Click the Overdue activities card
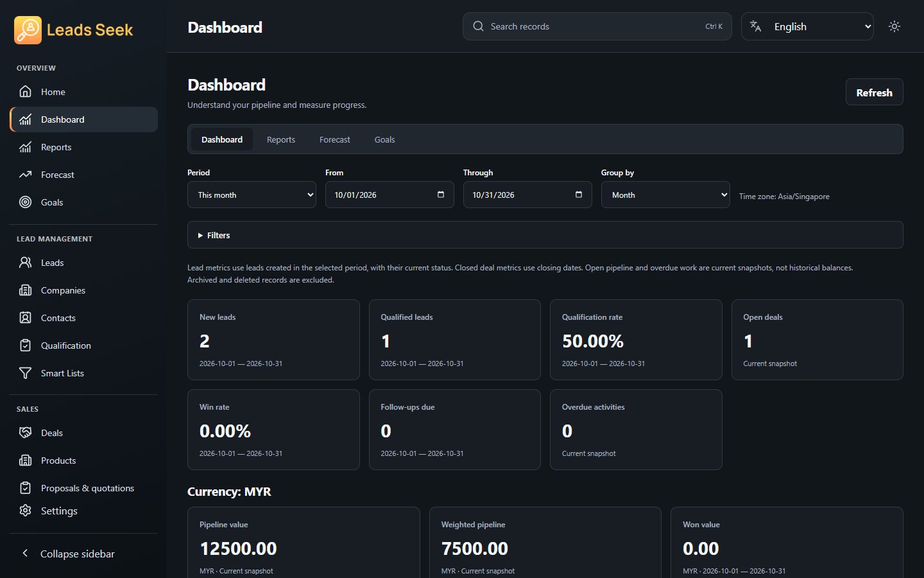 [636, 430]
